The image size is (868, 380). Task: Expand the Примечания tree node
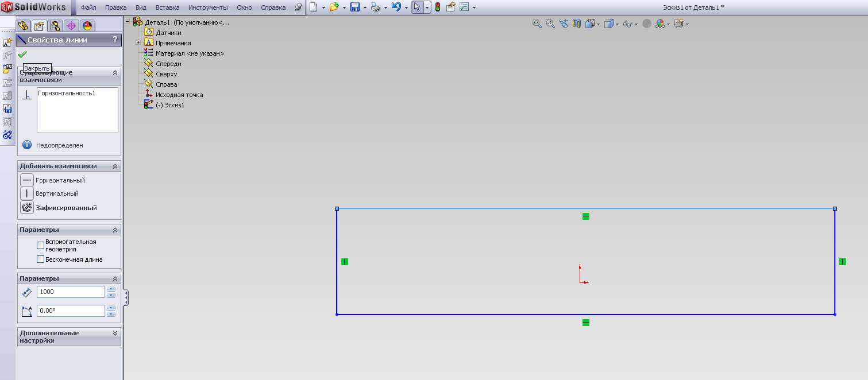[138, 43]
